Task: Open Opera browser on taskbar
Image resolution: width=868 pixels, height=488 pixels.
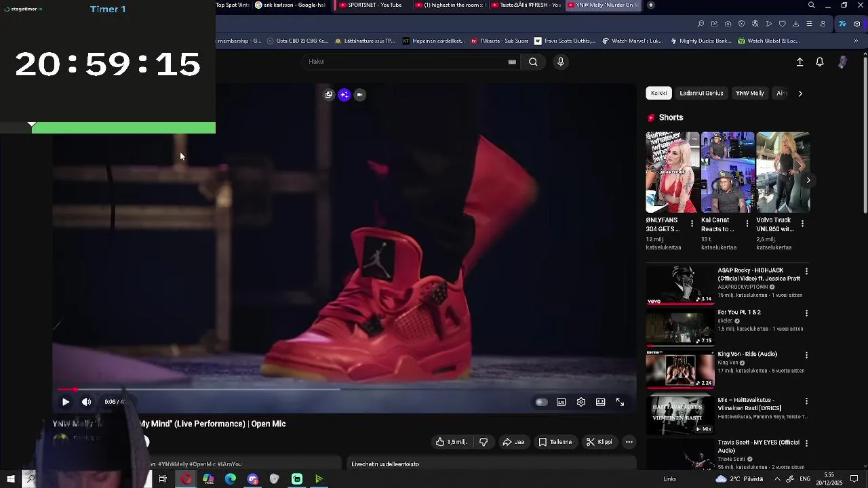Action: pos(186,479)
